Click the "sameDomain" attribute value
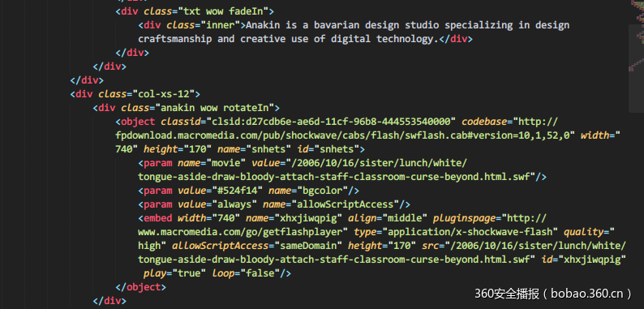Image resolution: width=644 pixels, height=309 pixels. [308, 246]
